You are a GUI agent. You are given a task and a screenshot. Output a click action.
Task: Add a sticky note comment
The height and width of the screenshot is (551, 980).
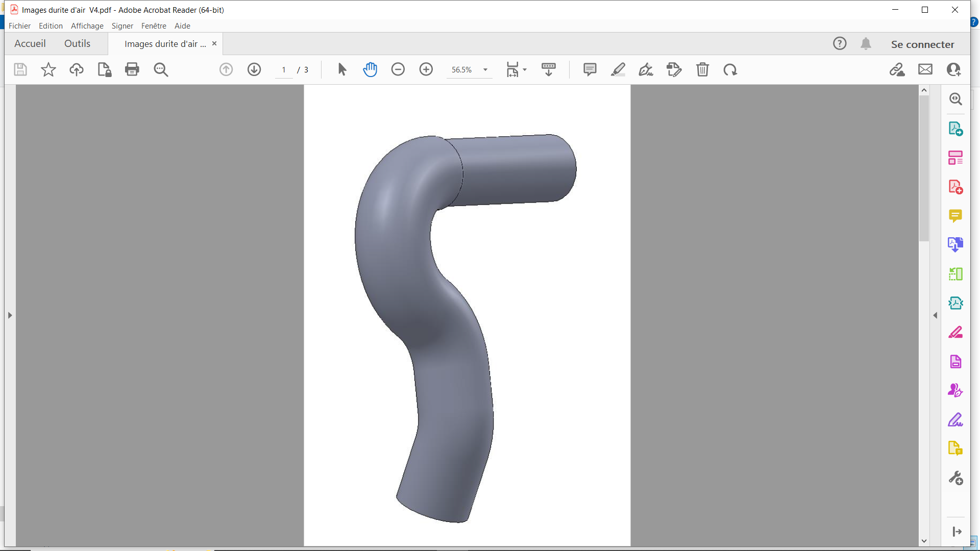pyautogui.click(x=590, y=69)
